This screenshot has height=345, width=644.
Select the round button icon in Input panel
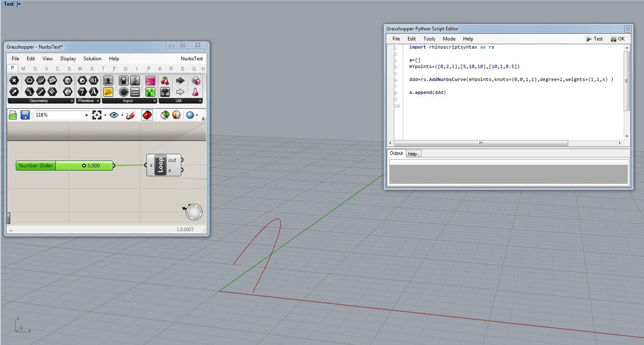tap(124, 91)
